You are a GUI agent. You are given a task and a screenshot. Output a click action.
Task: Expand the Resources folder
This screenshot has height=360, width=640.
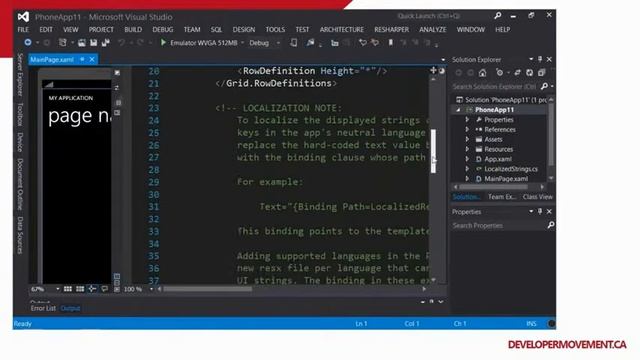point(467,149)
